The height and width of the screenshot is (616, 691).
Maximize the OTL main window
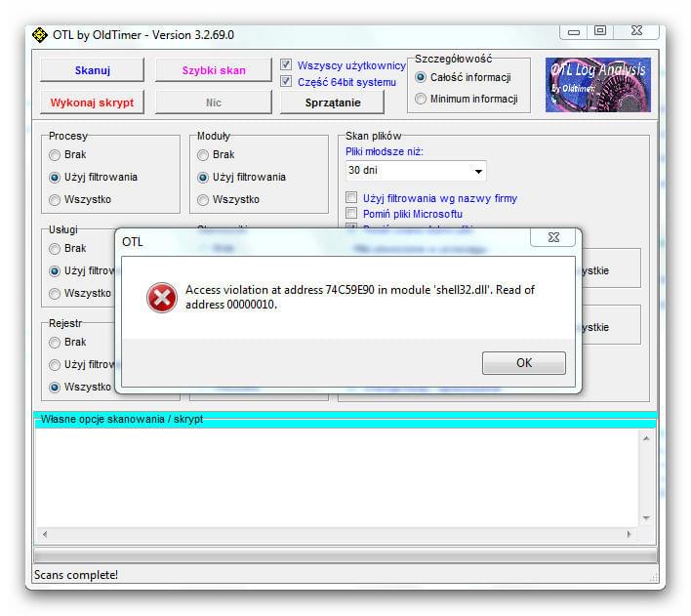tap(600, 31)
